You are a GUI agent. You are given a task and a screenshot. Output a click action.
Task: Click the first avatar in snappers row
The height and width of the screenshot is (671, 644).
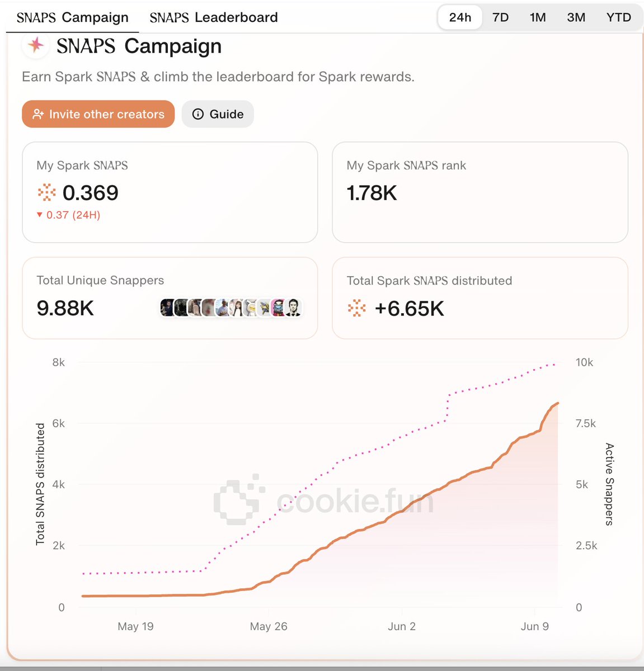167,308
